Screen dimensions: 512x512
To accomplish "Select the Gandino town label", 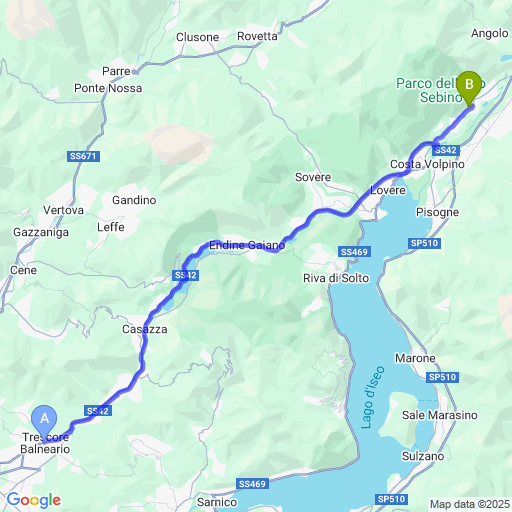I will [134, 200].
